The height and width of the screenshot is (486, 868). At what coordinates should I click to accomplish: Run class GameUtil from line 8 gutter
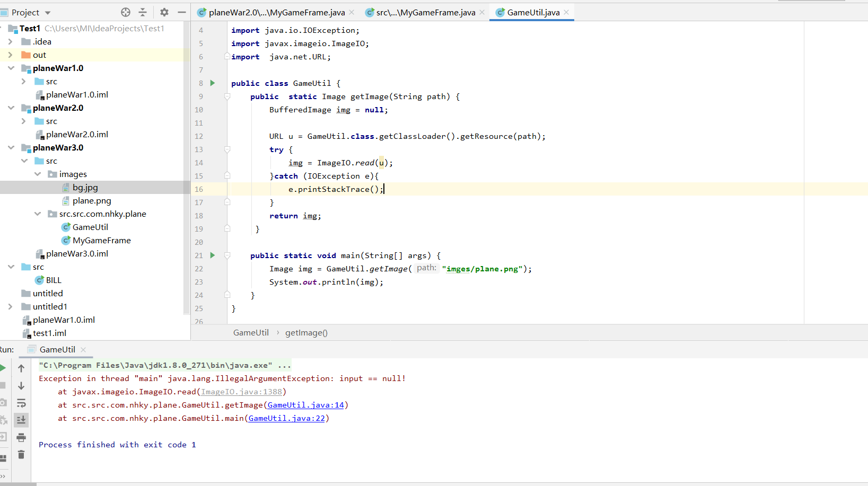[x=213, y=83]
